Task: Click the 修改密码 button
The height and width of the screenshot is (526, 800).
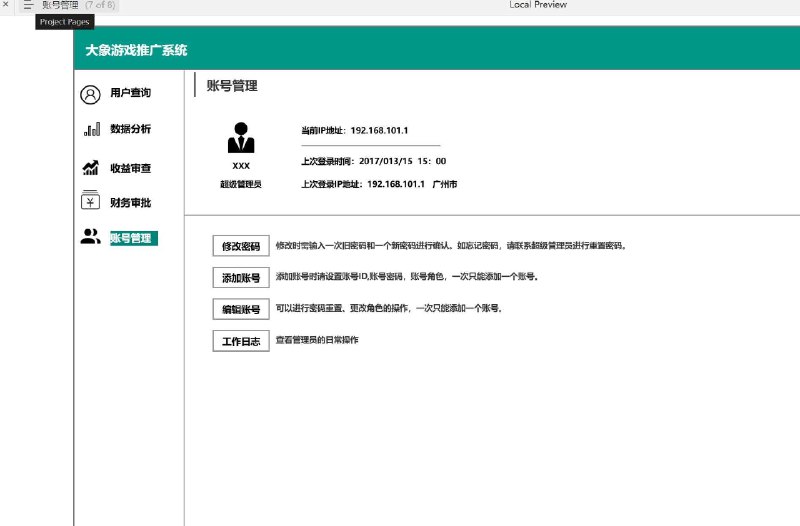Action: pyautogui.click(x=241, y=246)
